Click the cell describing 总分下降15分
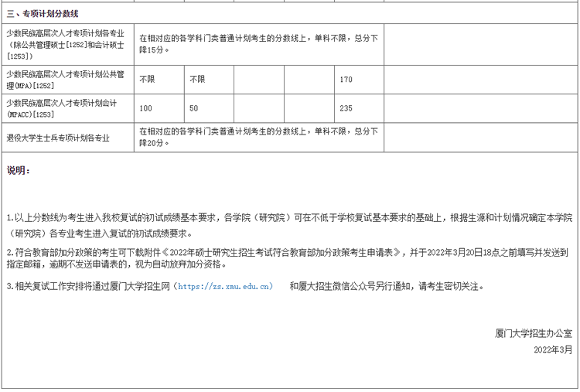Image resolution: width=580 pixels, height=392 pixels. pyautogui.click(x=258, y=44)
